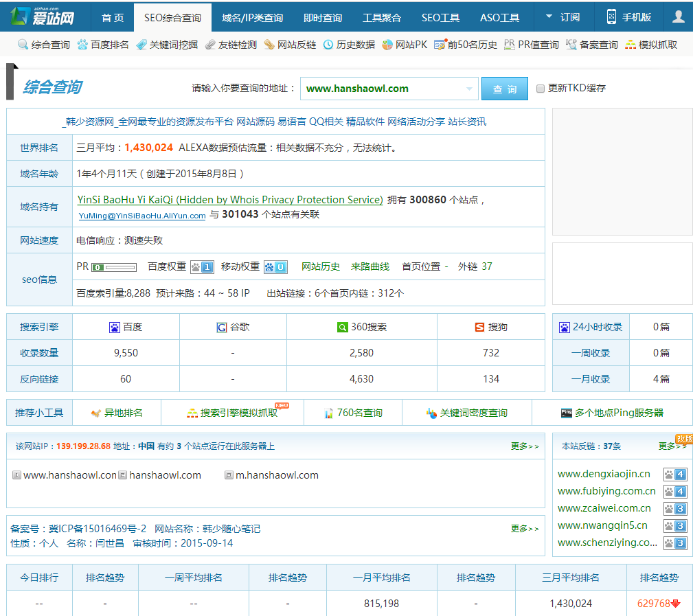The image size is (693, 616).
Task: Click the 模拟抓取 icon
Action: (630, 45)
